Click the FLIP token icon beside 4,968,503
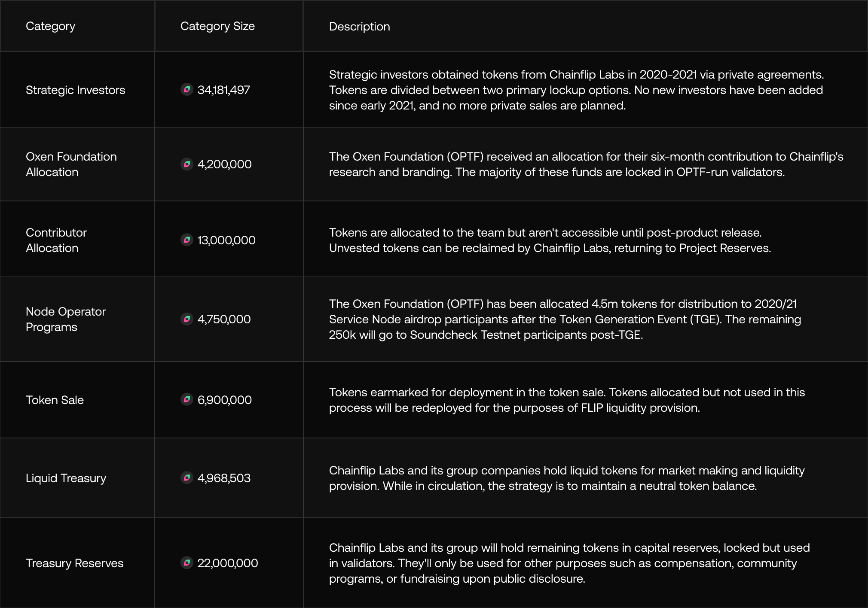The width and height of the screenshot is (868, 608). click(x=187, y=478)
